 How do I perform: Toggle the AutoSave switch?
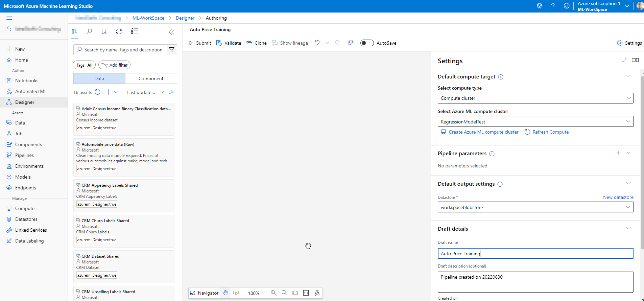367,43
